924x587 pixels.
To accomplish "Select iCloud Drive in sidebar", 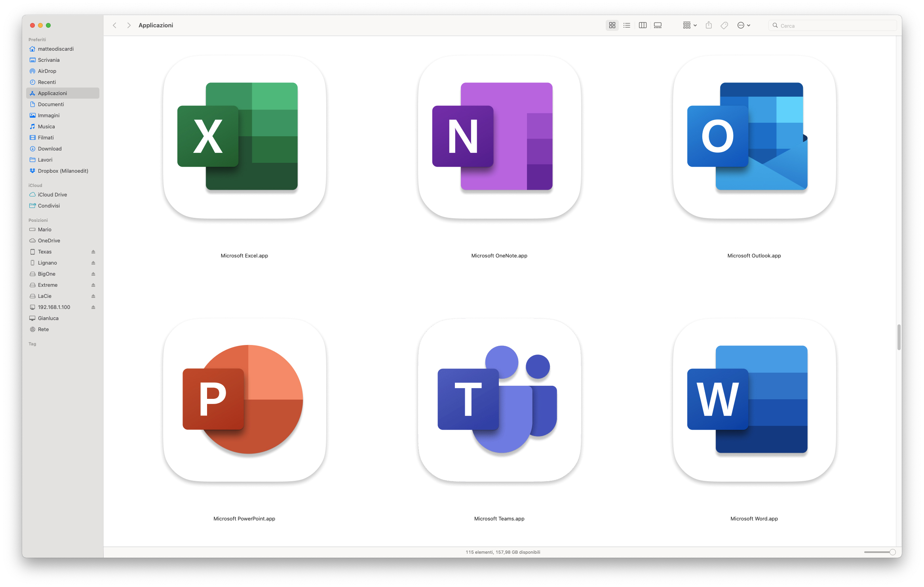I will (52, 195).
